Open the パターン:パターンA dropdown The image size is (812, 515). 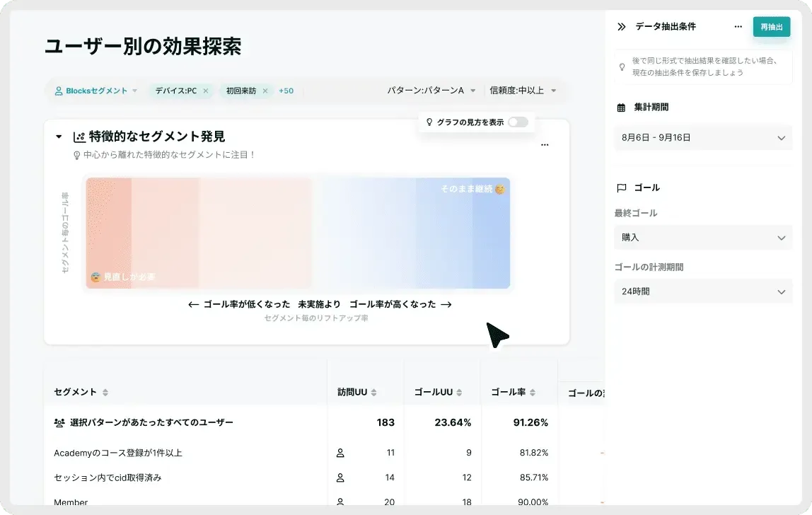(431, 91)
